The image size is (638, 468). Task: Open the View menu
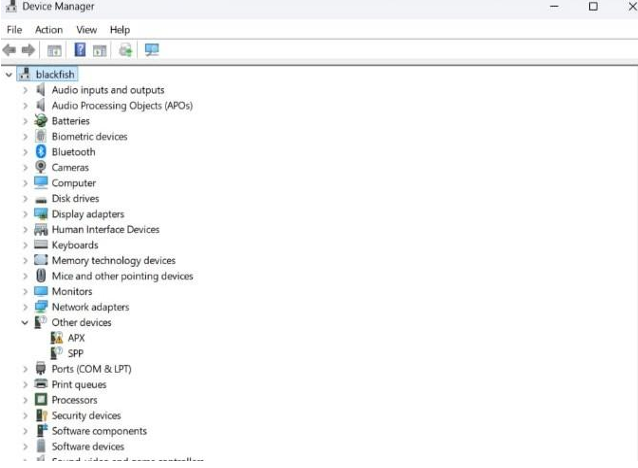(x=87, y=30)
